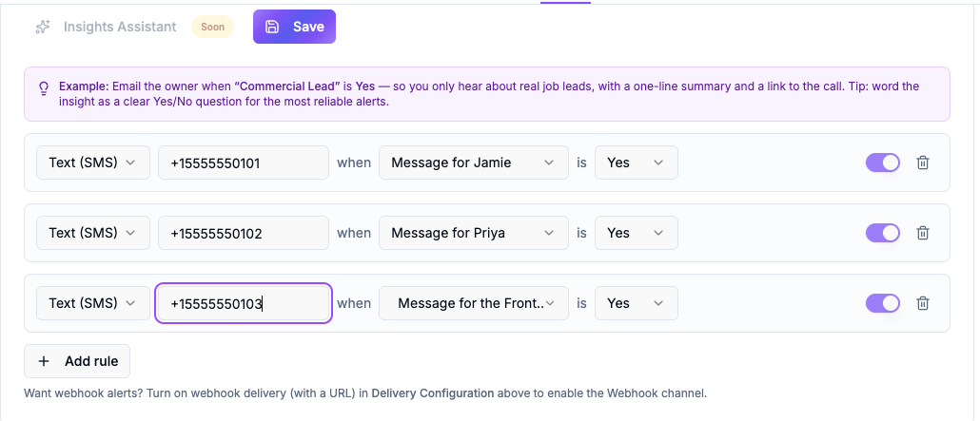The height and width of the screenshot is (421, 980).
Task: Open Yes value dropdown in Priya rule
Action: tap(637, 233)
